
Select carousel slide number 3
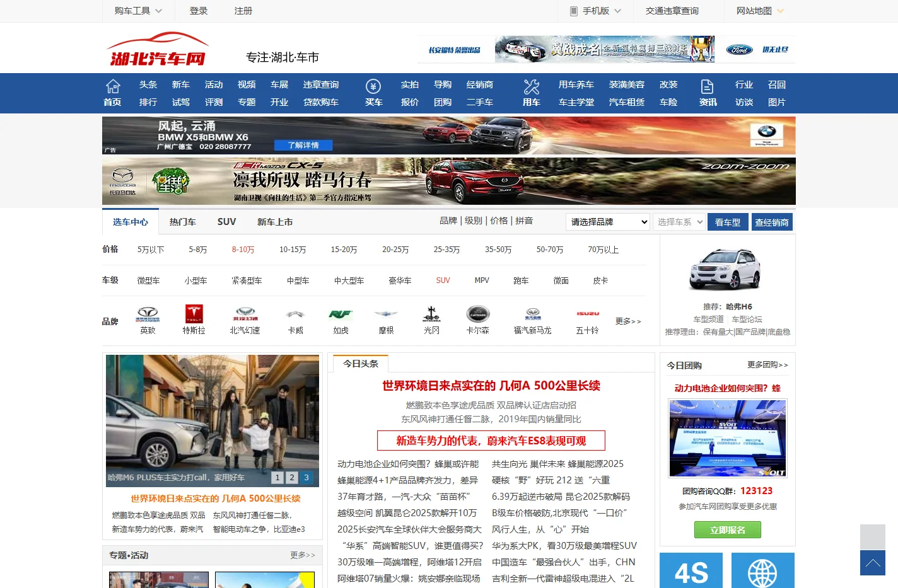[x=306, y=478]
